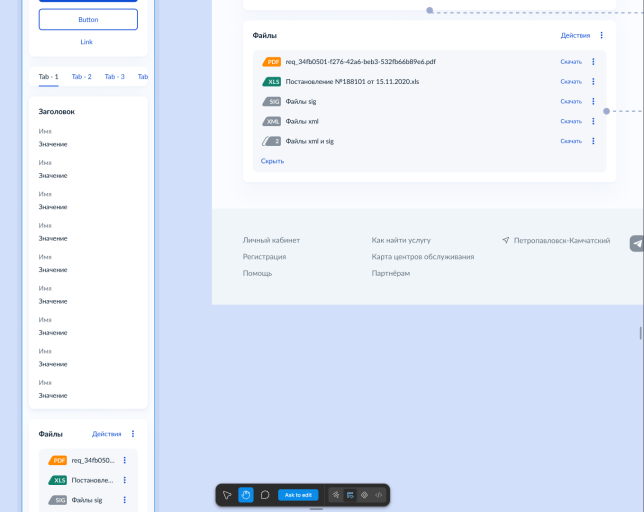Open kebab menu in left panel Файлы header
The width and height of the screenshot is (644, 512).
(133, 434)
